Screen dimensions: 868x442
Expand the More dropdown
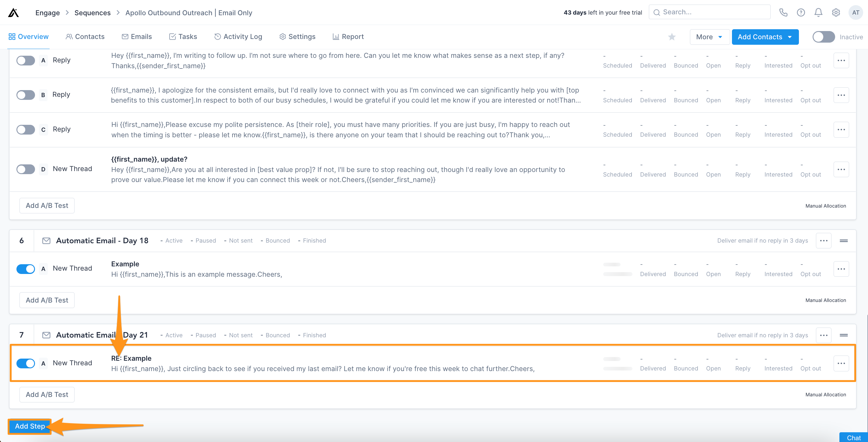[709, 37]
